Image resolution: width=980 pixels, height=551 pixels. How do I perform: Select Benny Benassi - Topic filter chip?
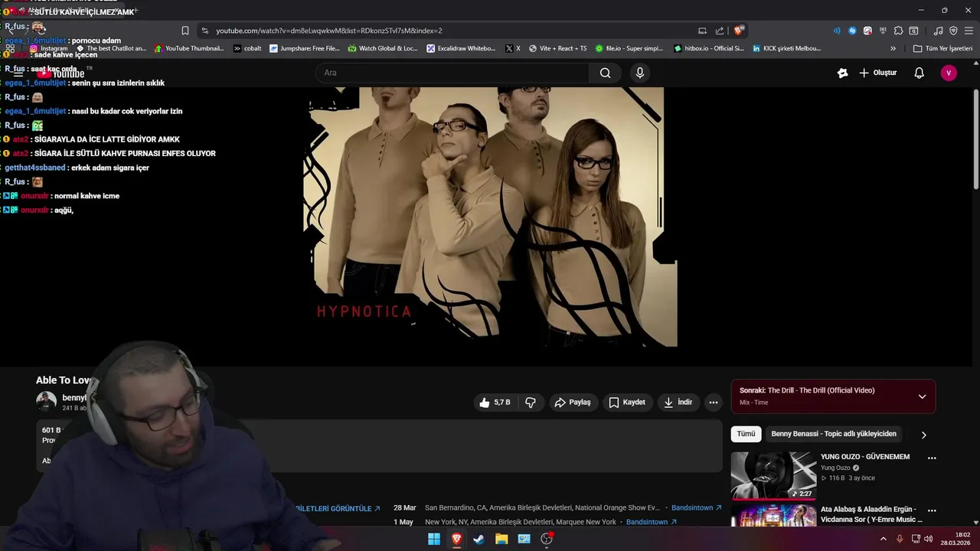click(x=834, y=434)
